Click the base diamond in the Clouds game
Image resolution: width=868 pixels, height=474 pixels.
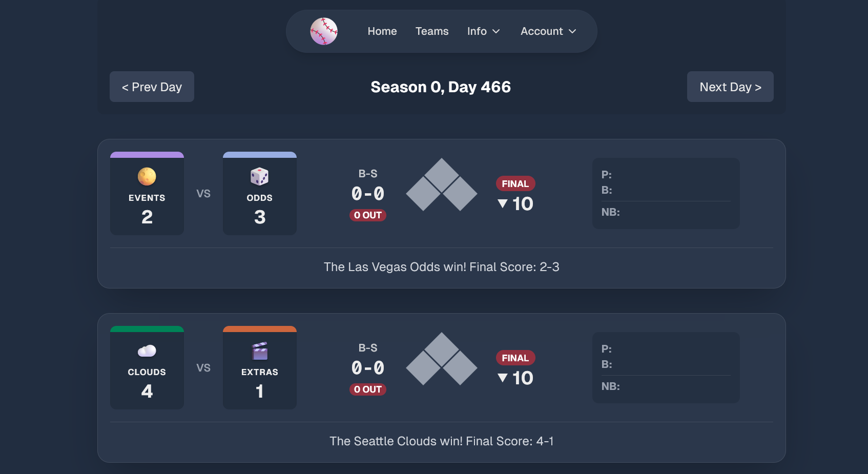click(x=441, y=359)
